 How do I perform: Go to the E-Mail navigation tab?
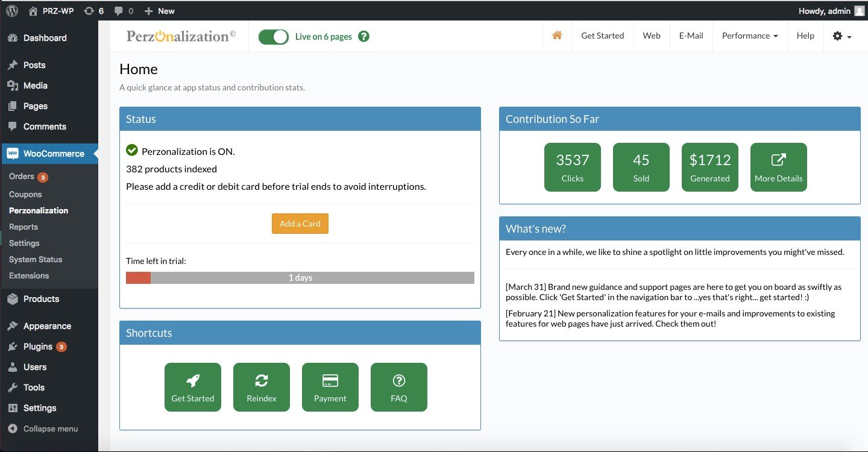pyautogui.click(x=691, y=36)
